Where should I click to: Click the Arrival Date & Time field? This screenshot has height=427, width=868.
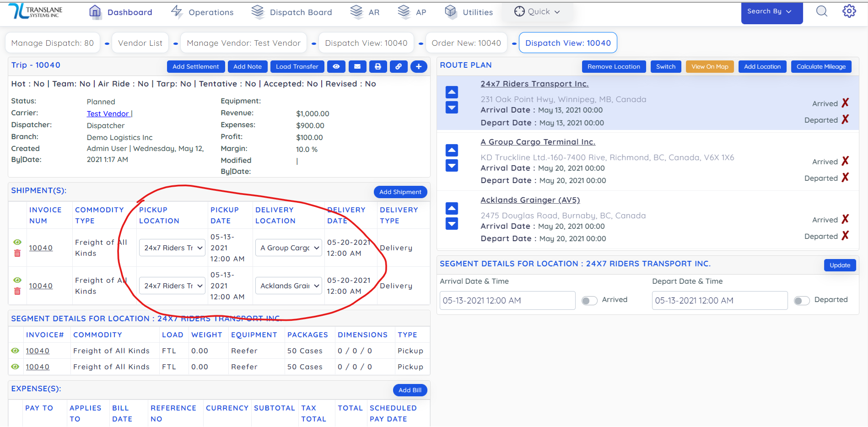coord(507,301)
